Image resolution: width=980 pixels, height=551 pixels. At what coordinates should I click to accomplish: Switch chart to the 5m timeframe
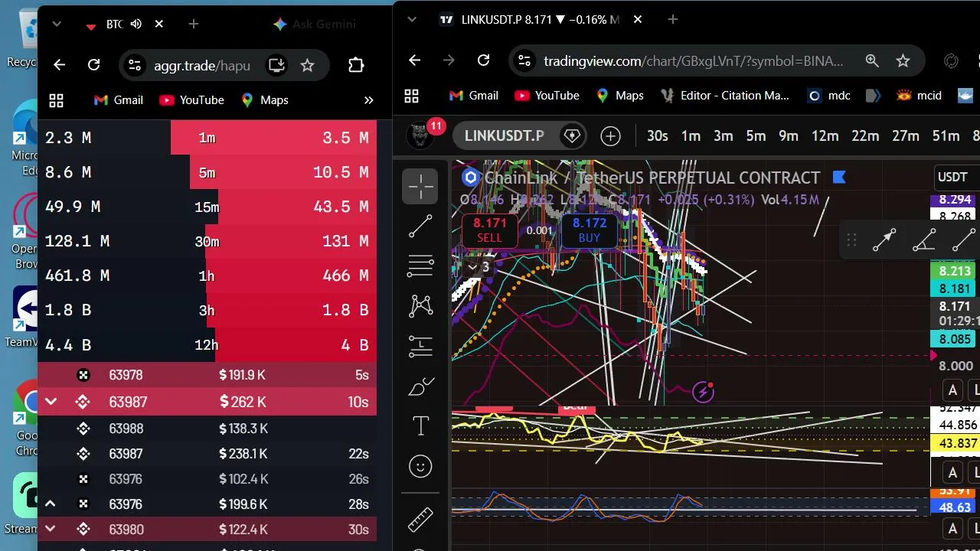756,136
